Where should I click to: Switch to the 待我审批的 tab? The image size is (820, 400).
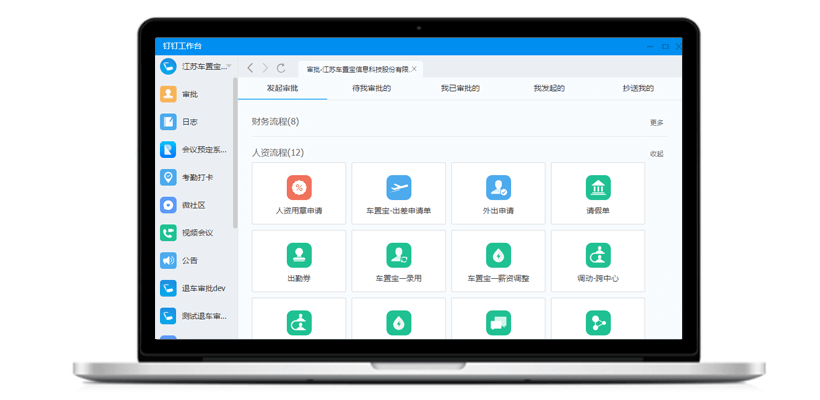[371, 88]
